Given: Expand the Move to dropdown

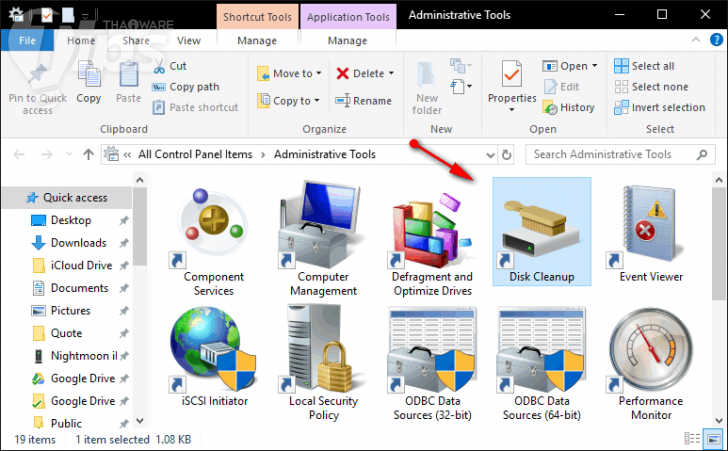Looking at the screenshot, I should 318,73.
